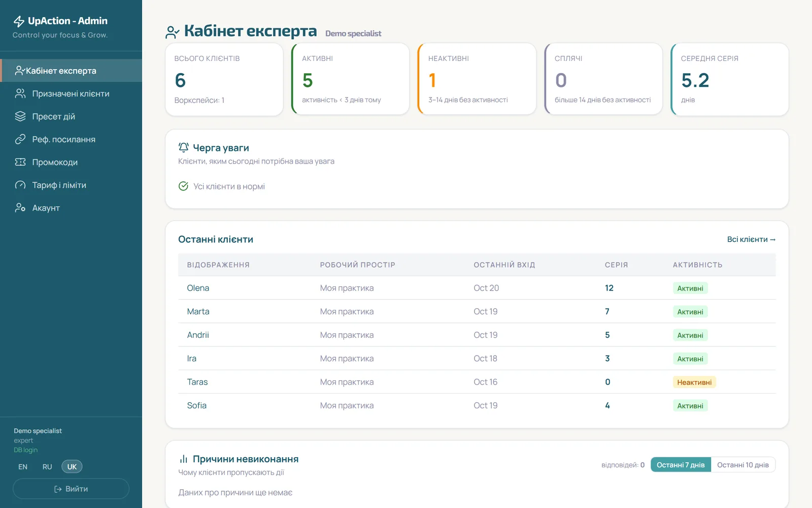The height and width of the screenshot is (508, 812).
Task: Select Останні 7 днів filter
Action: (x=681, y=465)
